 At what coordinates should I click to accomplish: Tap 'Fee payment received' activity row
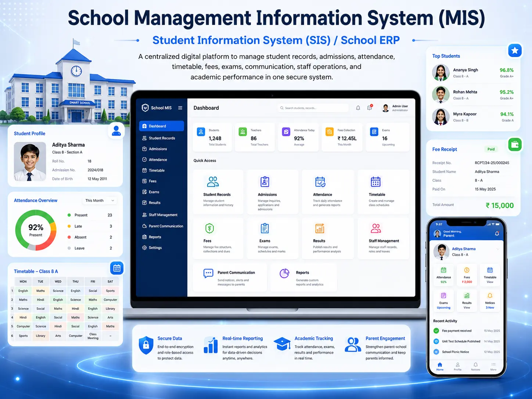467,331
